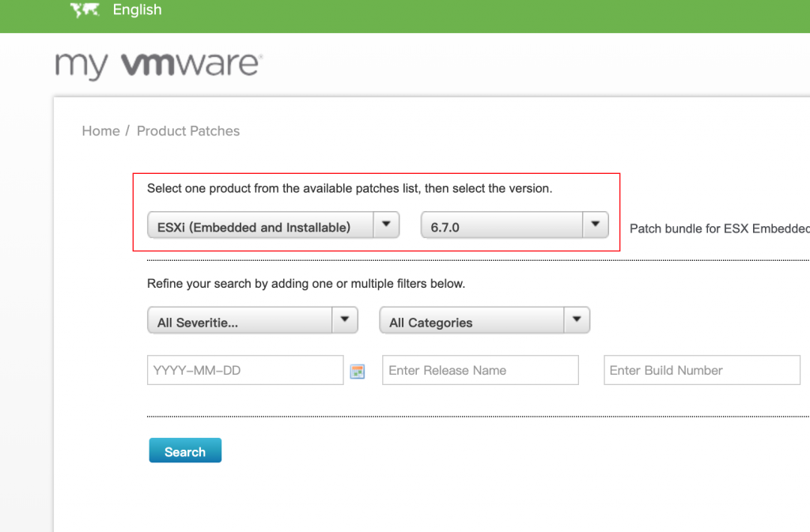Open the ESXi (Embedded and Installable) product field

258,227
